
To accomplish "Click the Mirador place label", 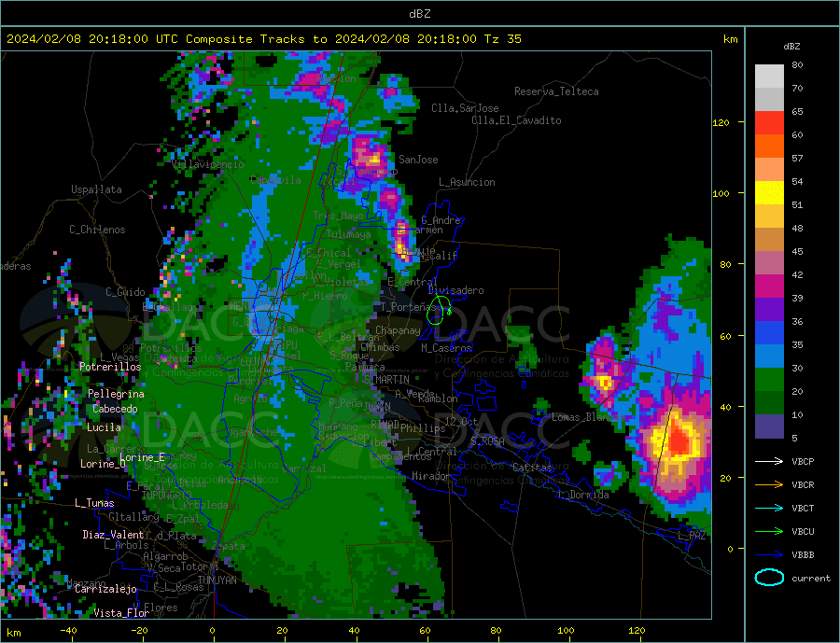I will click(431, 476).
